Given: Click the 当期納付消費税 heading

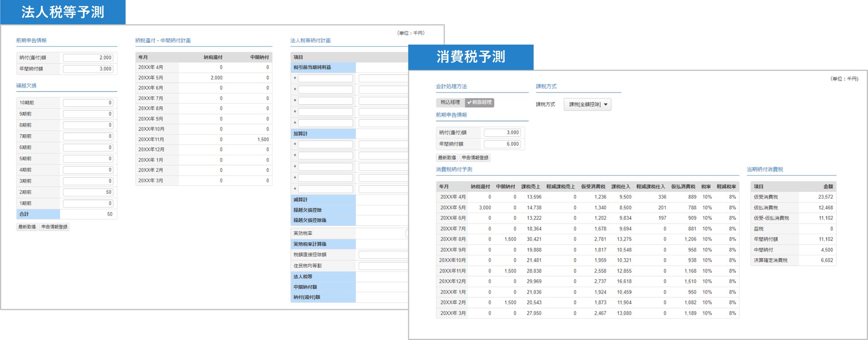Looking at the screenshot, I should click(765, 170).
